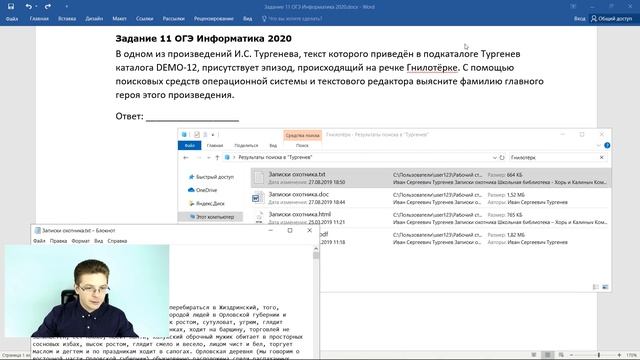Select Яндекс.Диск in the Explorer sidebar
Viewport: 640px width, 360px height.
coord(207,203)
